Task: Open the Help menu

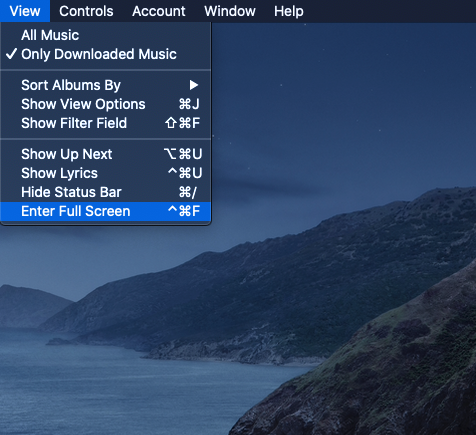Action: point(289,11)
